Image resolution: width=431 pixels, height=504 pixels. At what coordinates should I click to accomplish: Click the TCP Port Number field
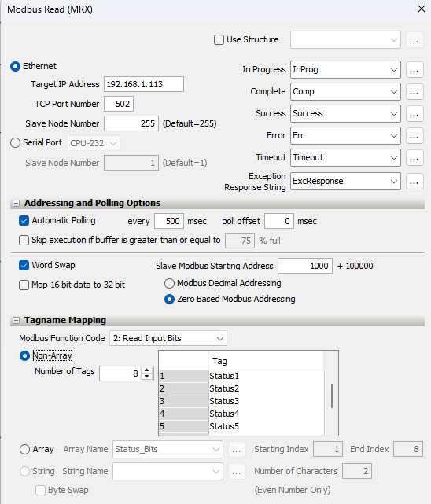coord(119,104)
